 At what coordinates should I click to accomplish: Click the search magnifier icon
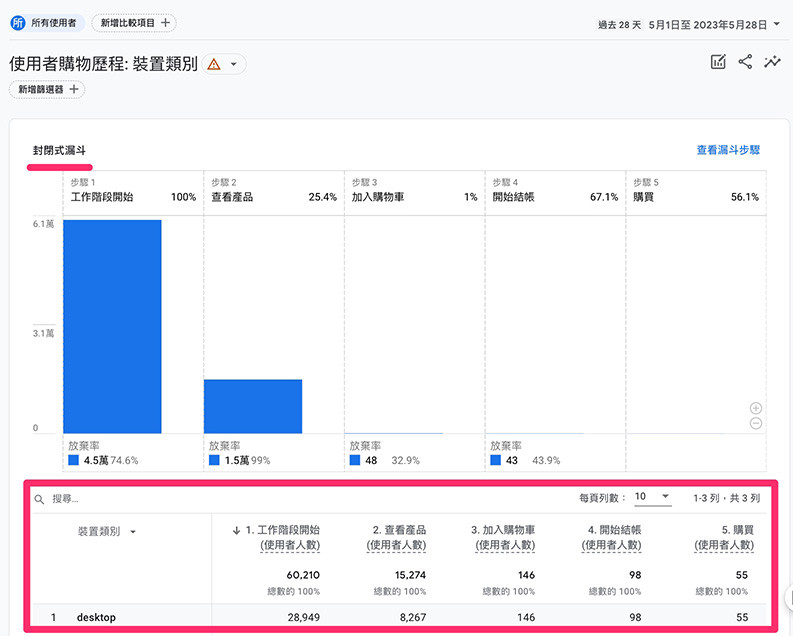[x=39, y=499]
